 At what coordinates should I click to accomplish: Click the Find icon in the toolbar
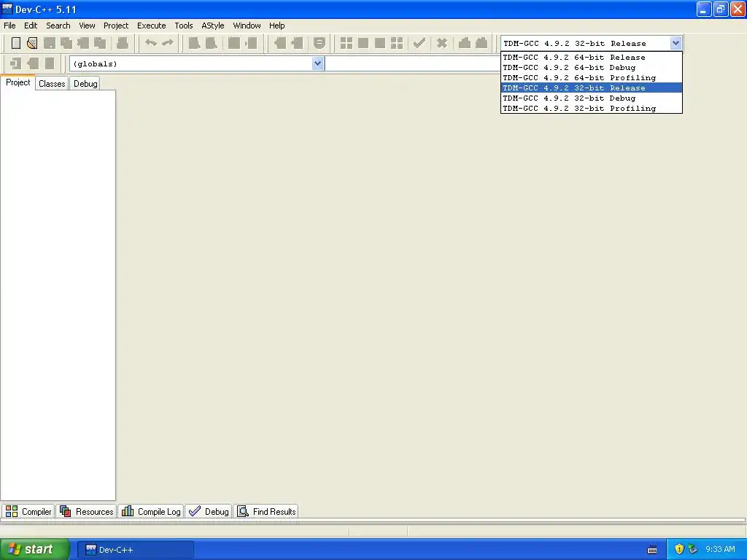194,43
